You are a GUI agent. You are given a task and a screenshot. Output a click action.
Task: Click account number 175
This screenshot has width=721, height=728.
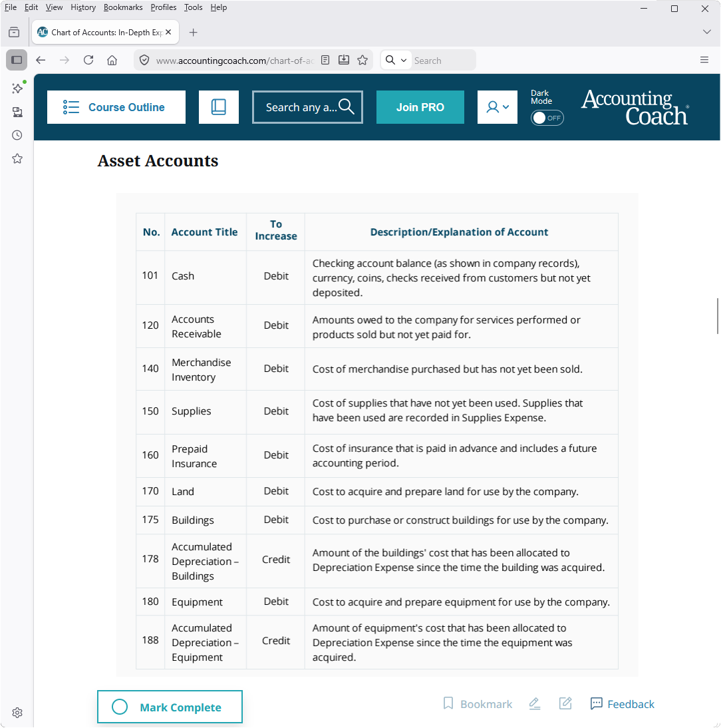[150, 520]
